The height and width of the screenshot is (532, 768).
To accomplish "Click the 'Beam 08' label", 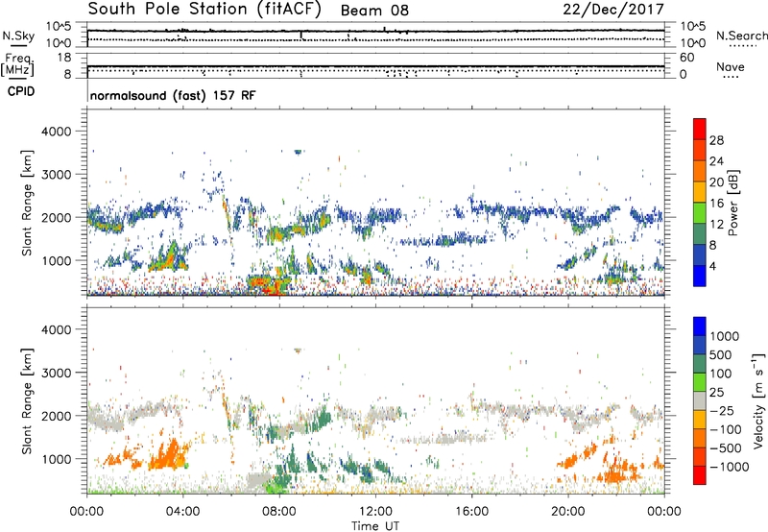I will click(x=374, y=11).
